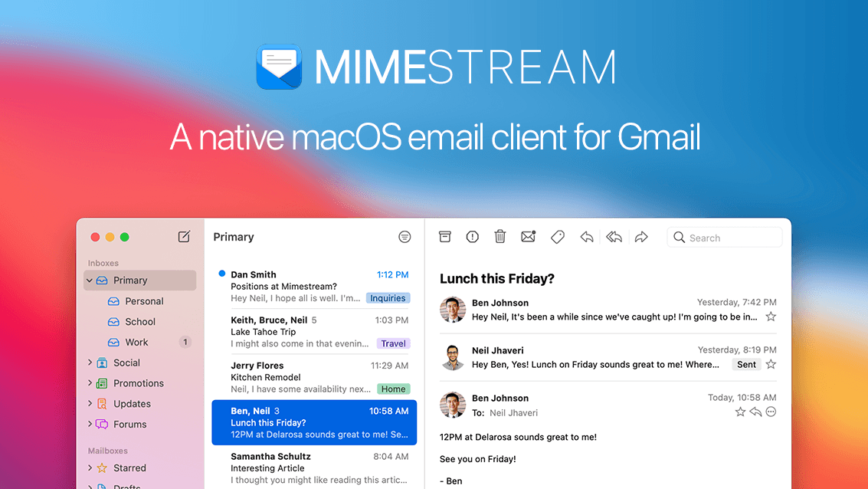This screenshot has height=489, width=868.
Task: Star Ben Johnson's 10:58 AM message
Action: tap(740, 412)
